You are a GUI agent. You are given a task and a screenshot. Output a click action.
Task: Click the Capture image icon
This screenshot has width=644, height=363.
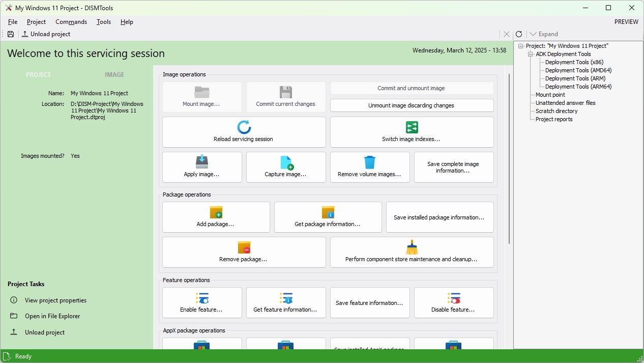pyautogui.click(x=286, y=162)
